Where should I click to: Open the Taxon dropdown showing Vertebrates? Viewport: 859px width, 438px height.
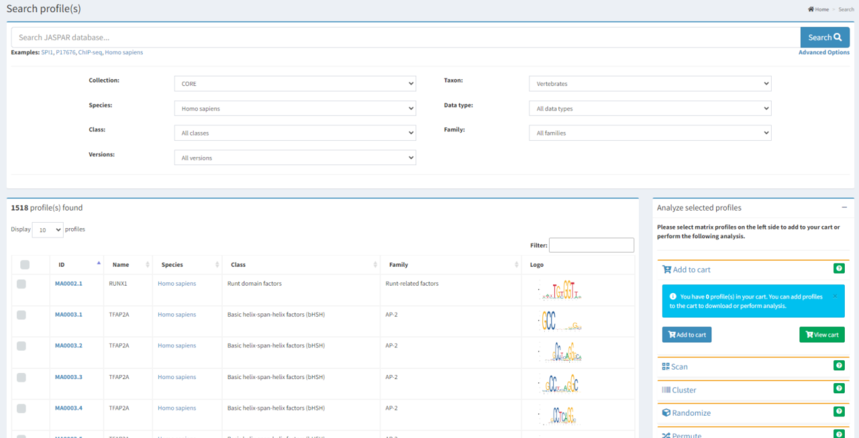coord(650,84)
